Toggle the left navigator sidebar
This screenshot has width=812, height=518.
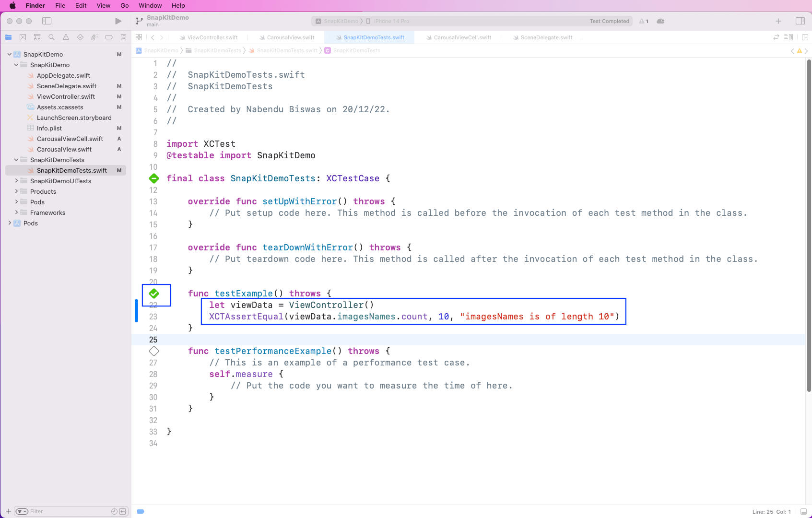point(47,21)
